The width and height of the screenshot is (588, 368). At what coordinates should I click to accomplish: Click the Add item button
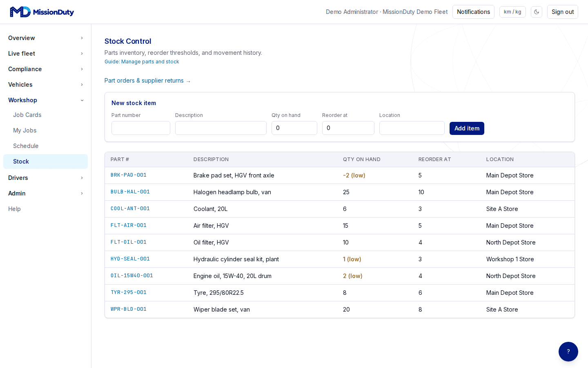click(x=467, y=128)
